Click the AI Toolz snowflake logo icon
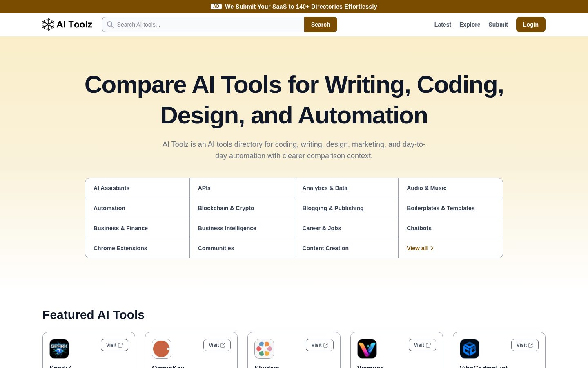The width and height of the screenshot is (588, 368). coord(48,25)
